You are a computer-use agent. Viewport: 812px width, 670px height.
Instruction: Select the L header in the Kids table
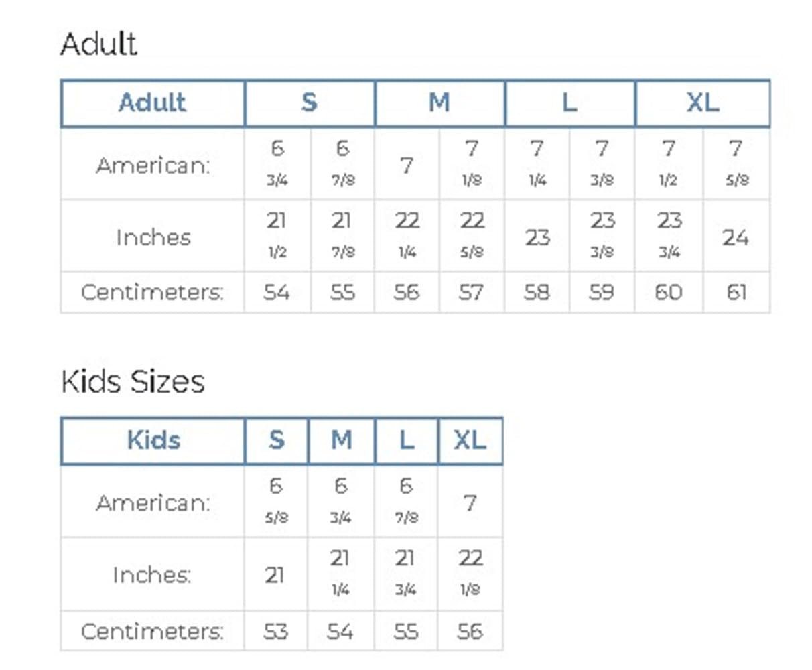[x=406, y=441]
